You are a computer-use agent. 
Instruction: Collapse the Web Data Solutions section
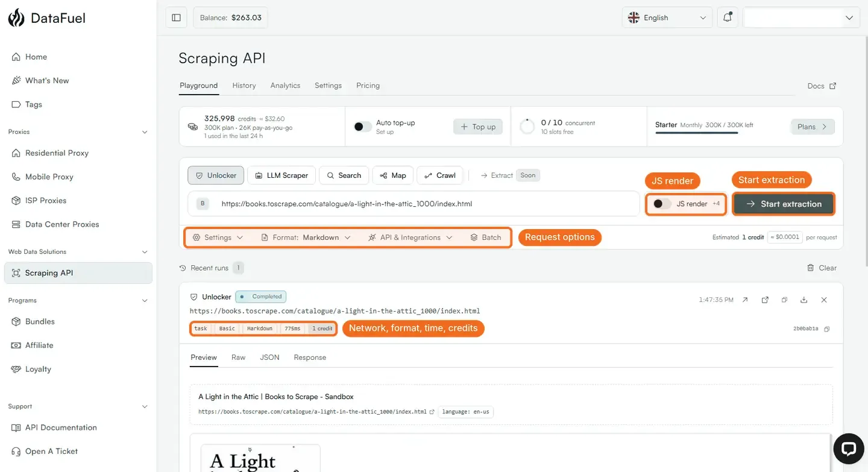pyautogui.click(x=145, y=251)
